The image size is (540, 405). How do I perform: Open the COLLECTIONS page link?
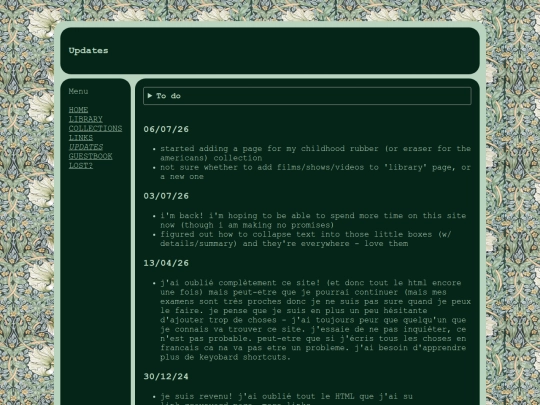[95, 128]
